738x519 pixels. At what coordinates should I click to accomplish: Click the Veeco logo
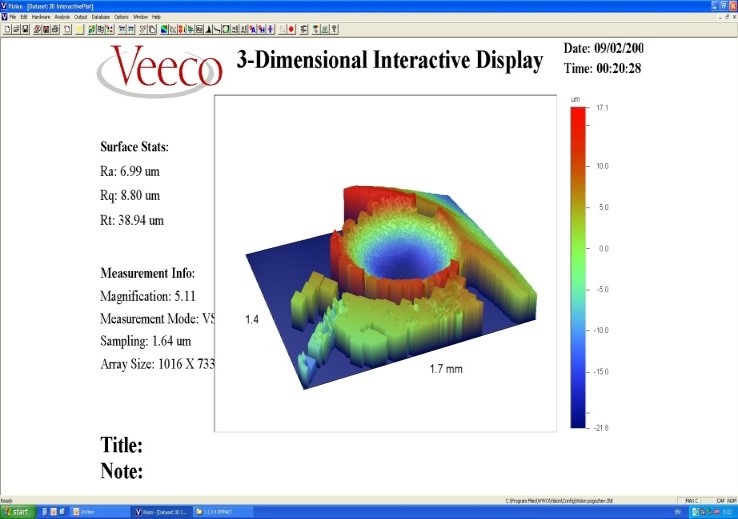[160, 70]
